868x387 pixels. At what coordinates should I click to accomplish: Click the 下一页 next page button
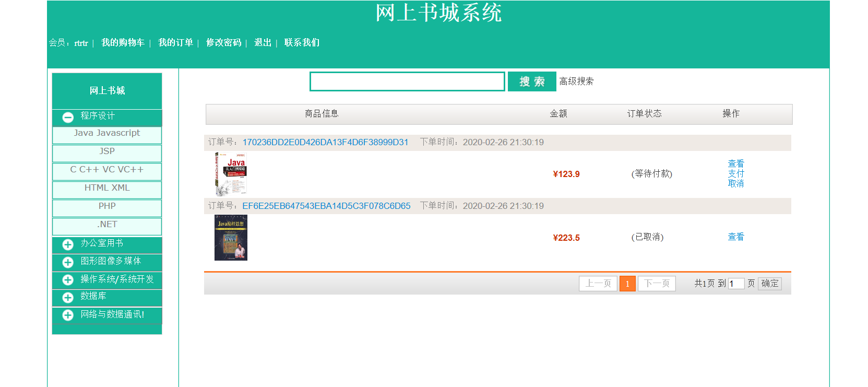[657, 284]
